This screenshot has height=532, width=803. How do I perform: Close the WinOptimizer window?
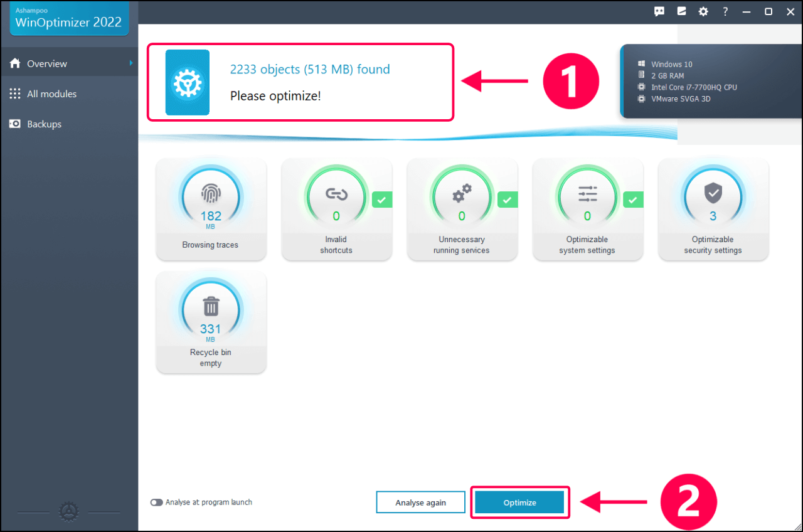[x=790, y=11]
